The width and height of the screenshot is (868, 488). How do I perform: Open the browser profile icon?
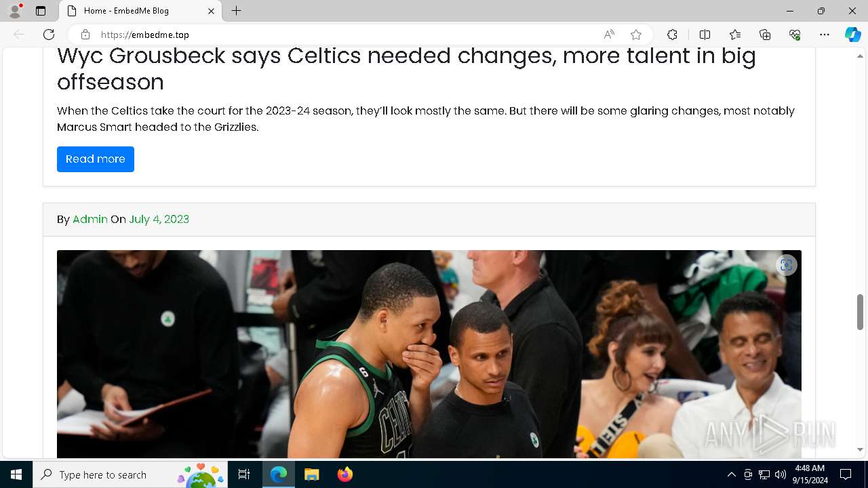15,11
